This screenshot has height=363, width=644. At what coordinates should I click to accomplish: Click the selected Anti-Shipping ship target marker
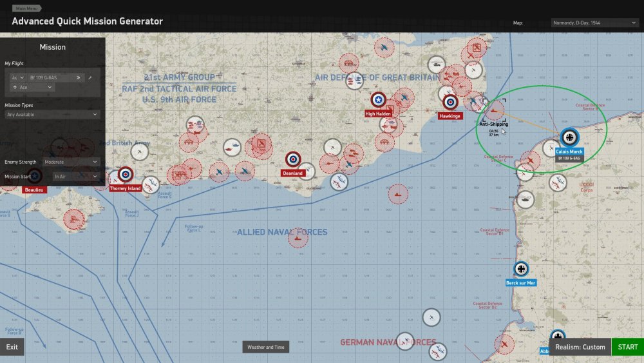(494, 110)
